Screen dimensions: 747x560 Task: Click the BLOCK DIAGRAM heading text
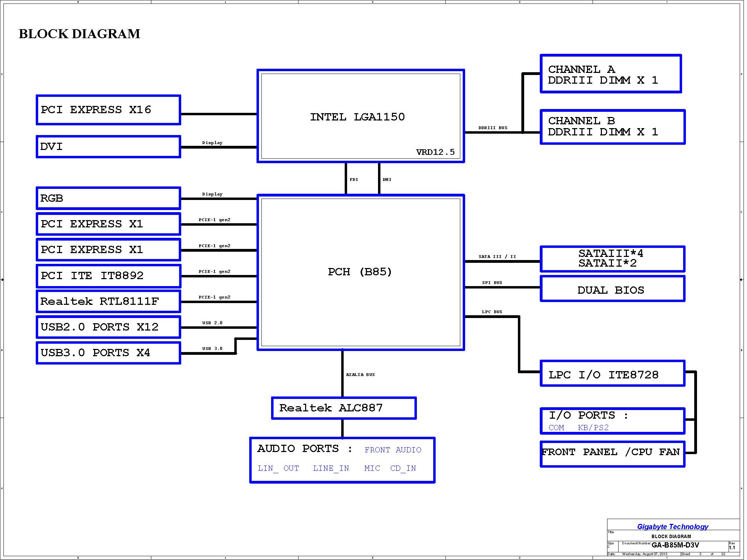79,34
